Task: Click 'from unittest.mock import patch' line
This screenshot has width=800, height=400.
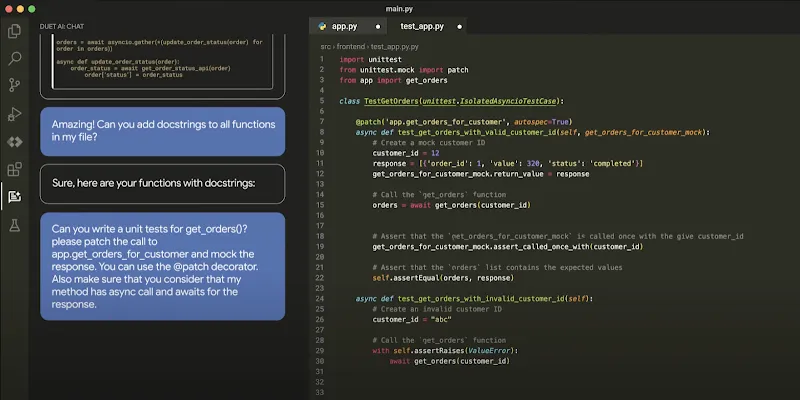Action: click(404, 70)
